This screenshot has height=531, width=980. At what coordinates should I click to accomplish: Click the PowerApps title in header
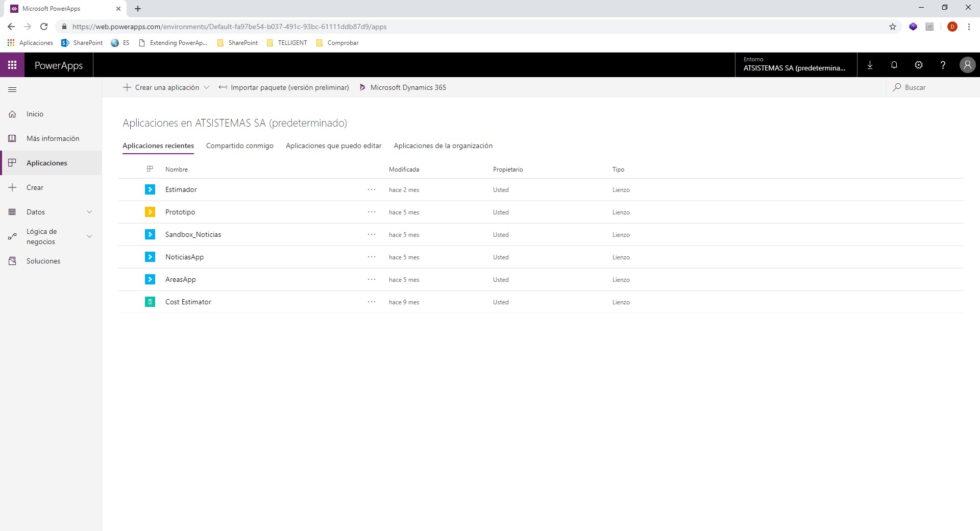[59, 65]
